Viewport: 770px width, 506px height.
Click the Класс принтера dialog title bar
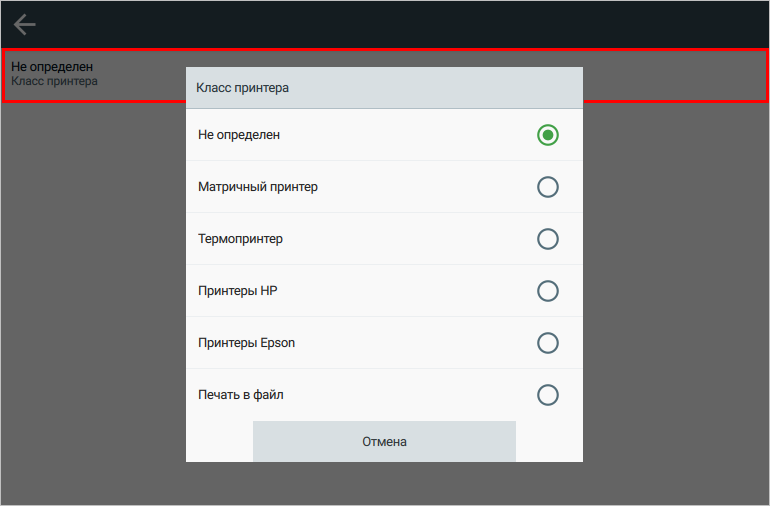point(385,88)
